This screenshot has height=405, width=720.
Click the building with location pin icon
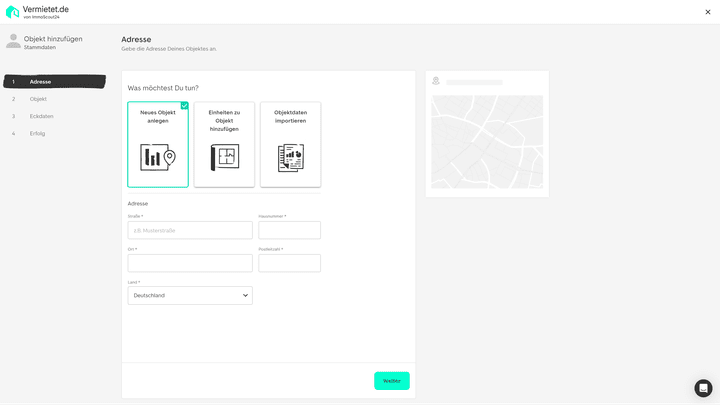tap(158, 157)
